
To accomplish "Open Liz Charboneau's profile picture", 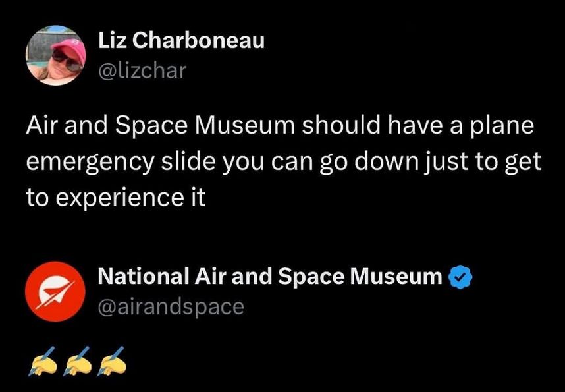I will point(55,55).
